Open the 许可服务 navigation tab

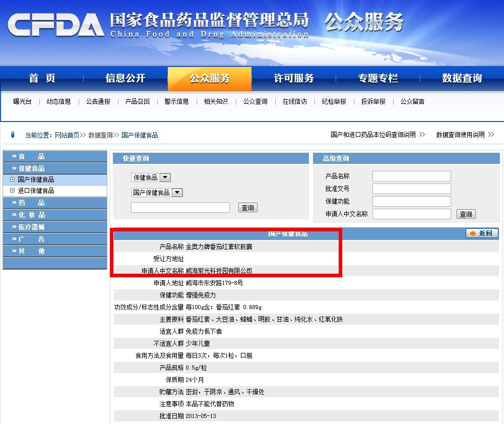click(294, 78)
